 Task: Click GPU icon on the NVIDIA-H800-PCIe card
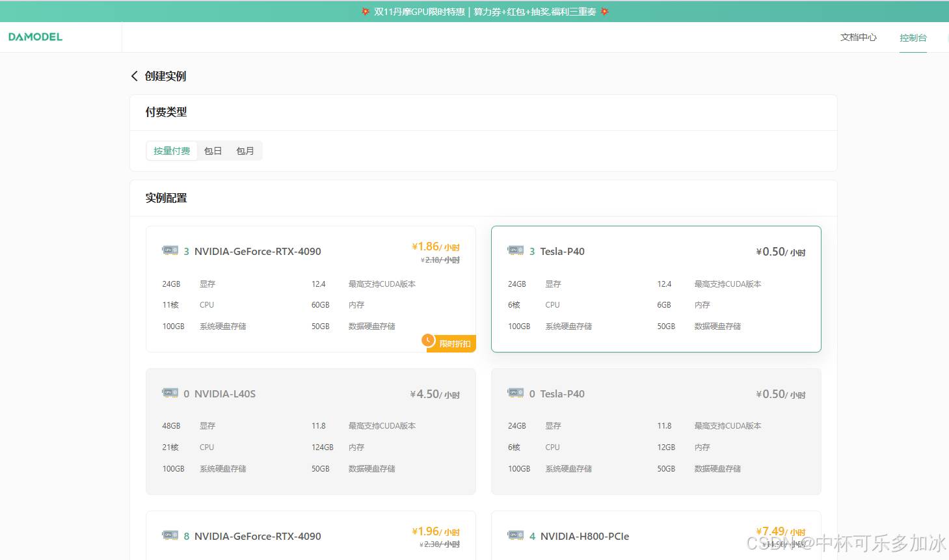click(516, 535)
